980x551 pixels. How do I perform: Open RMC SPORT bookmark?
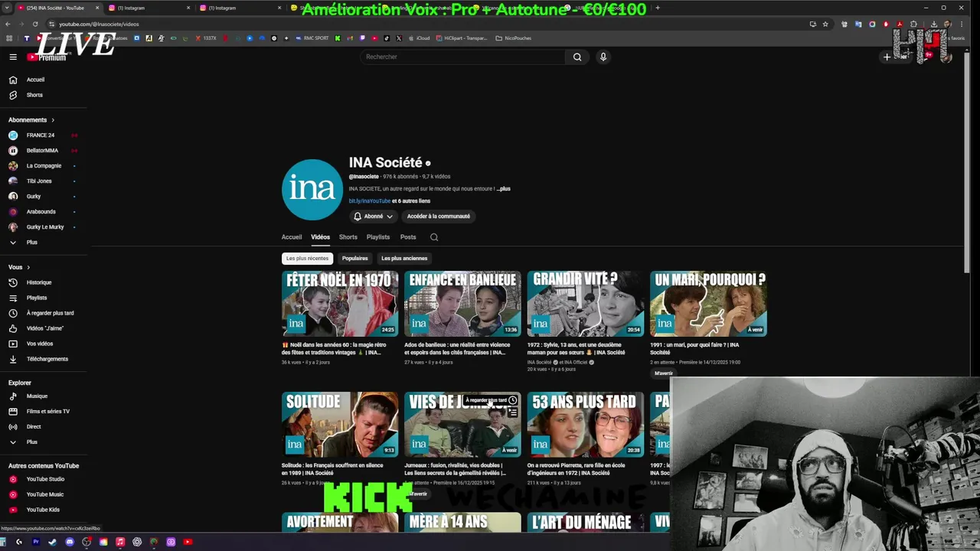pos(312,37)
